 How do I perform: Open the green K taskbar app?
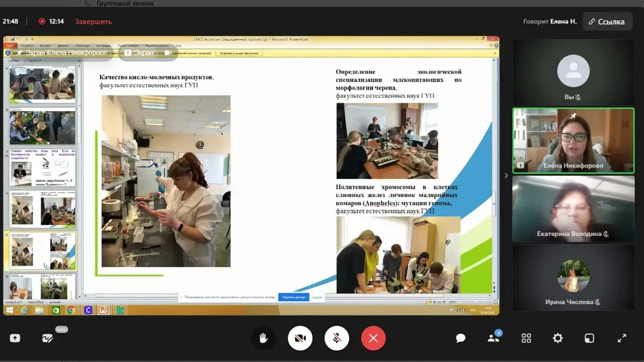(120, 310)
